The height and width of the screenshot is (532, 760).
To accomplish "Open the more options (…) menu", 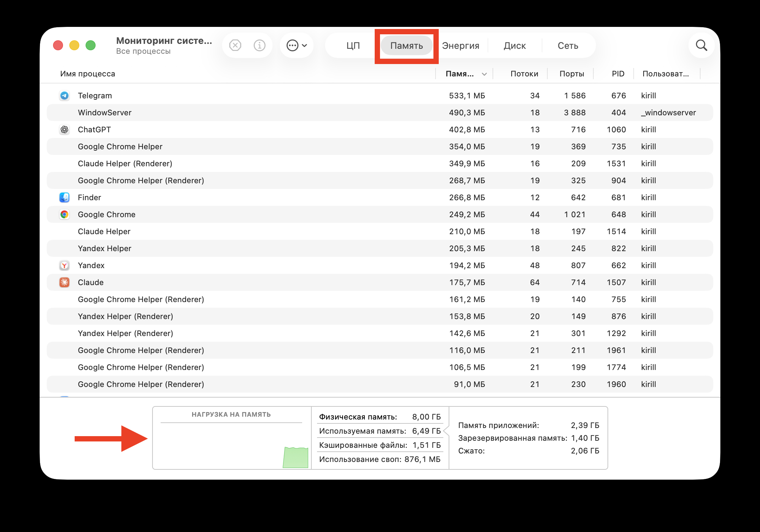I will [x=293, y=45].
